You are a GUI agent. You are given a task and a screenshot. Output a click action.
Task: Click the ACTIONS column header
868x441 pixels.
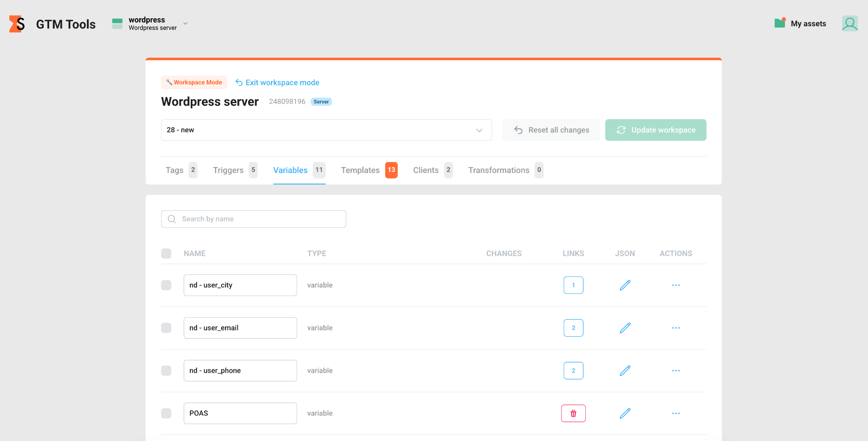[x=676, y=254]
